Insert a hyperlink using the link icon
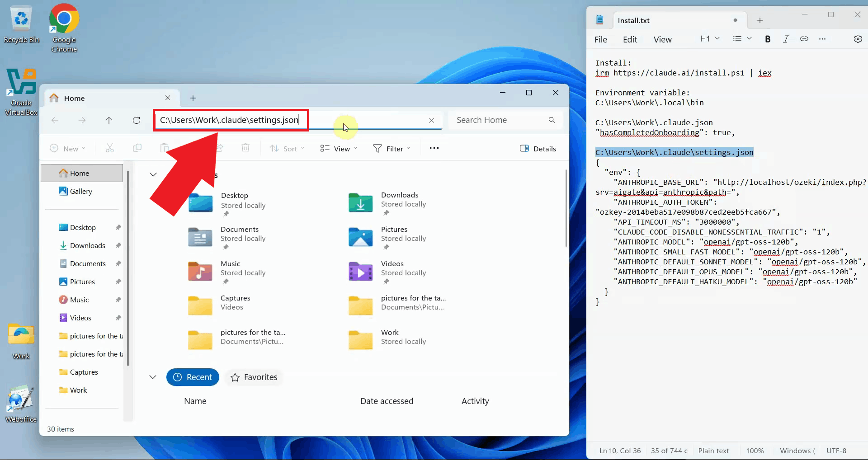868x460 pixels. click(804, 39)
